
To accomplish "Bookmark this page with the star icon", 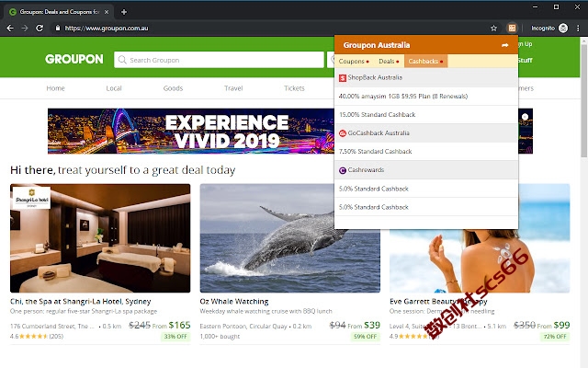I will pos(494,29).
